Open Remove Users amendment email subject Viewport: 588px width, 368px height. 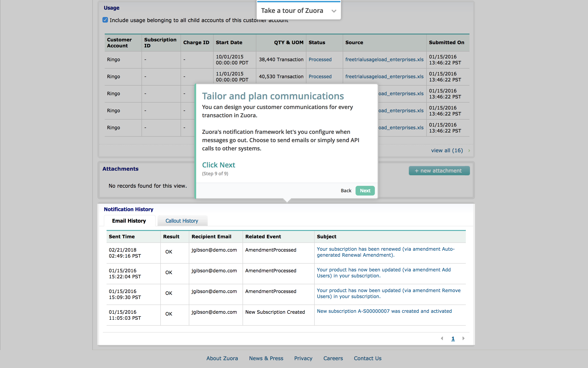(389, 293)
